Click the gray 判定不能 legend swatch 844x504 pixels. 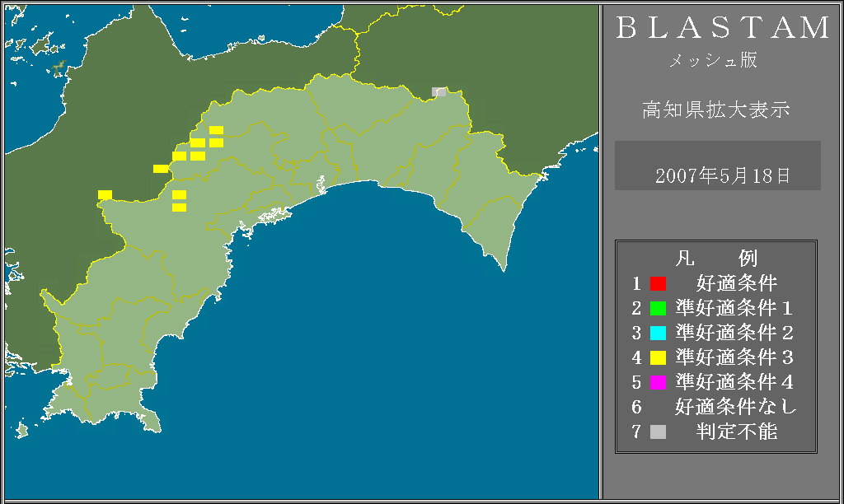658,432
